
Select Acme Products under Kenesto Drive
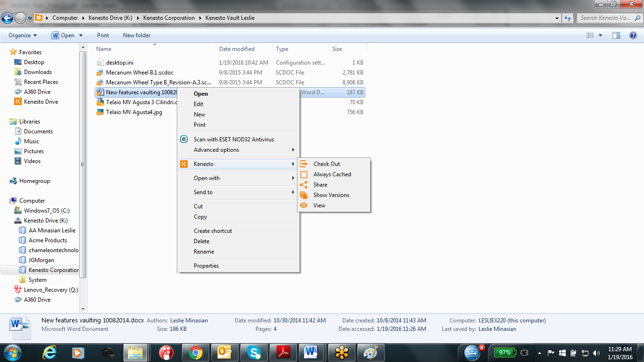(48, 240)
